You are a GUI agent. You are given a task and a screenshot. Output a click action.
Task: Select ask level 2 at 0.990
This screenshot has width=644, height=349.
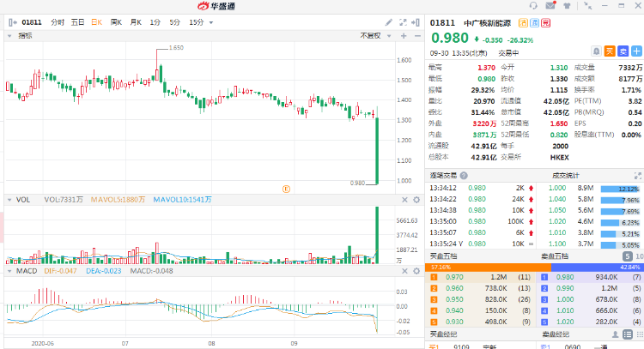pyautogui.click(x=591, y=288)
